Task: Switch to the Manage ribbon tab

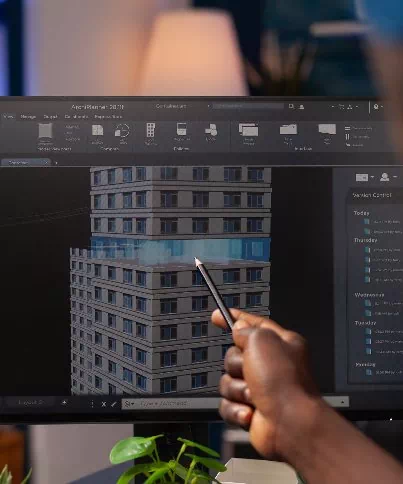Action: click(28, 117)
